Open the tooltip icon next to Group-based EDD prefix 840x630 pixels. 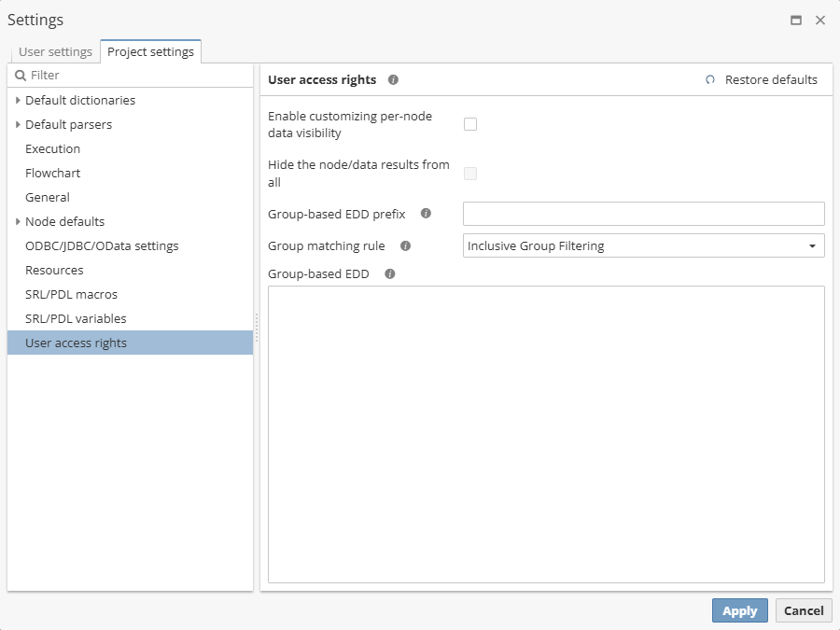pyautogui.click(x=427, y=214)
